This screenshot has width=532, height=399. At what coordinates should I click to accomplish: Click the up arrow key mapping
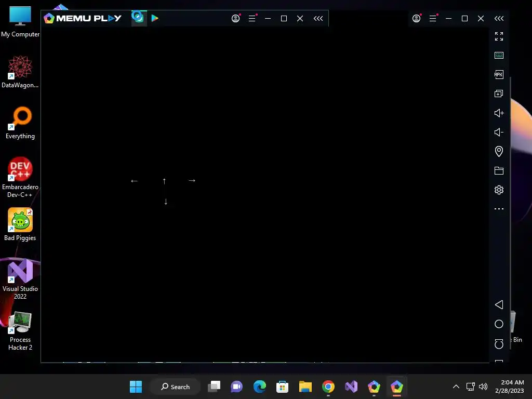coord(164,181)
